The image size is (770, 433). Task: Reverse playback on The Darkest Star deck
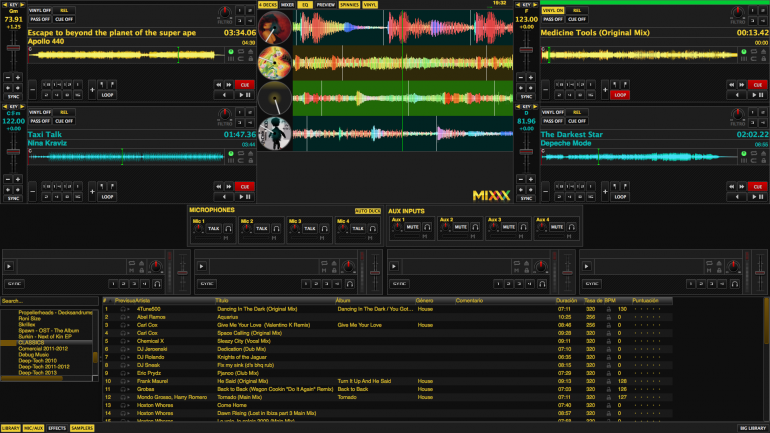tap(737, 197)
